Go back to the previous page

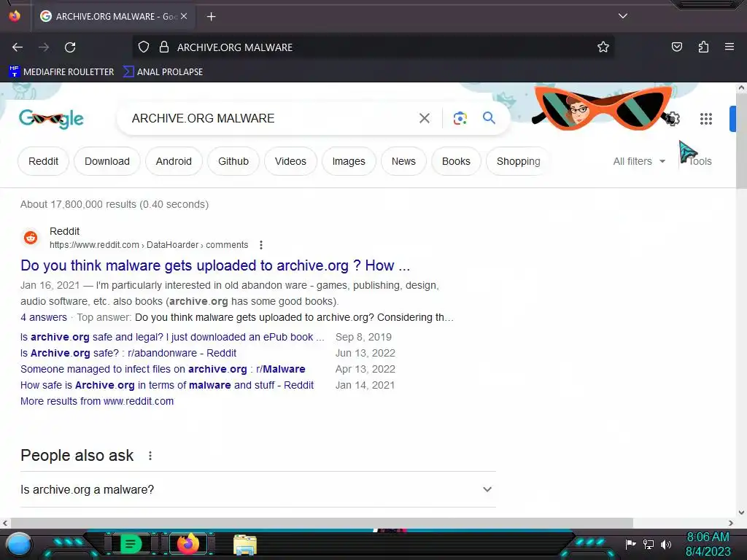[18, 47]
